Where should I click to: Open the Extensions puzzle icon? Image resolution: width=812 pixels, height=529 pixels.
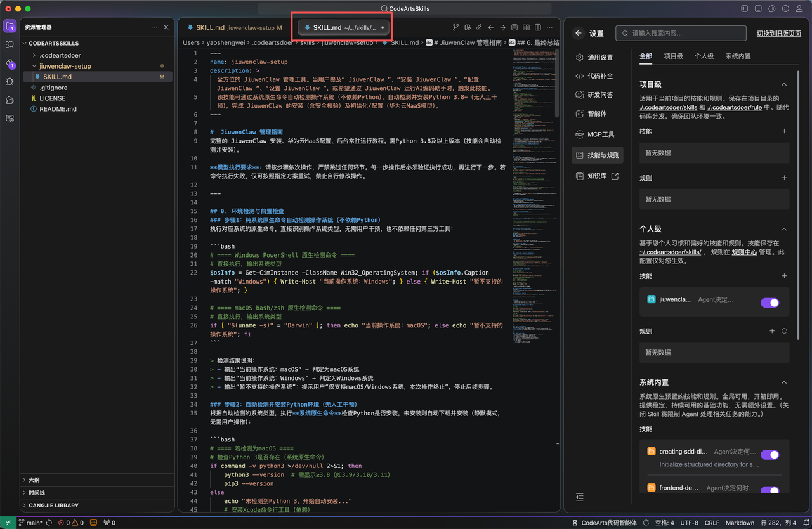tap(10, 100)
